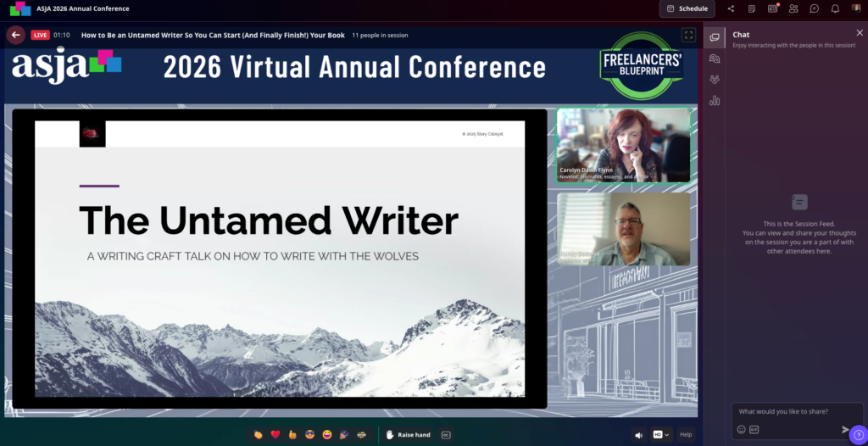Click the 11 people in session text

pyautogui.click(x=380, y=35)
